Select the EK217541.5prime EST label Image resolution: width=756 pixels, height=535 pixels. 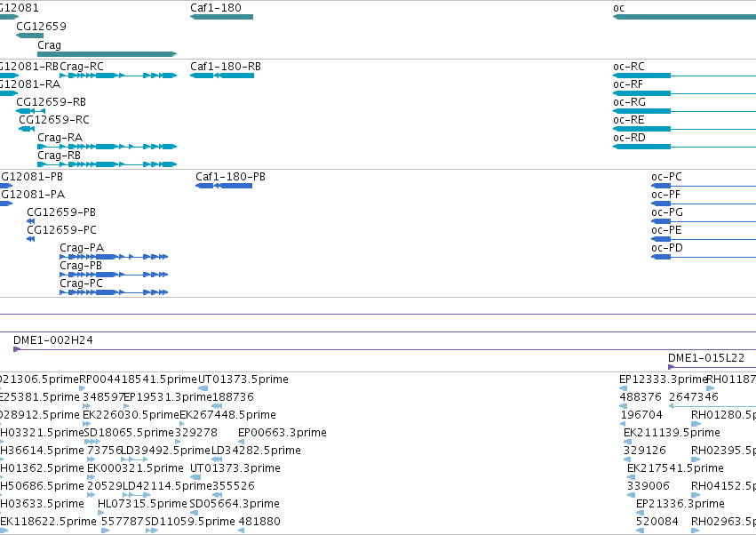pos(675,468)
